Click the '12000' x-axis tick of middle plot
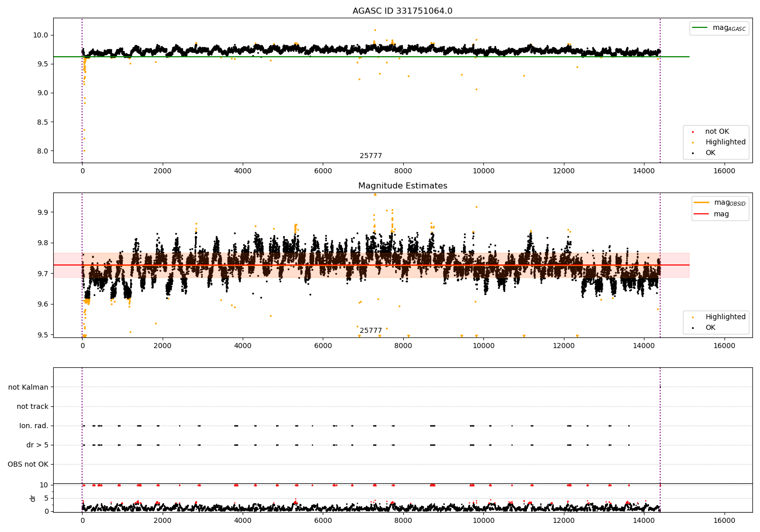This screenshot has height=532, width=760. click(x=563, y=346)
